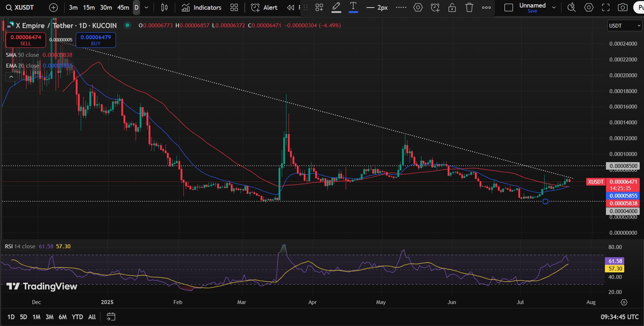Open the USDT currency dropdown
This screenshot has width=644, height=326.
click(624, 26)
